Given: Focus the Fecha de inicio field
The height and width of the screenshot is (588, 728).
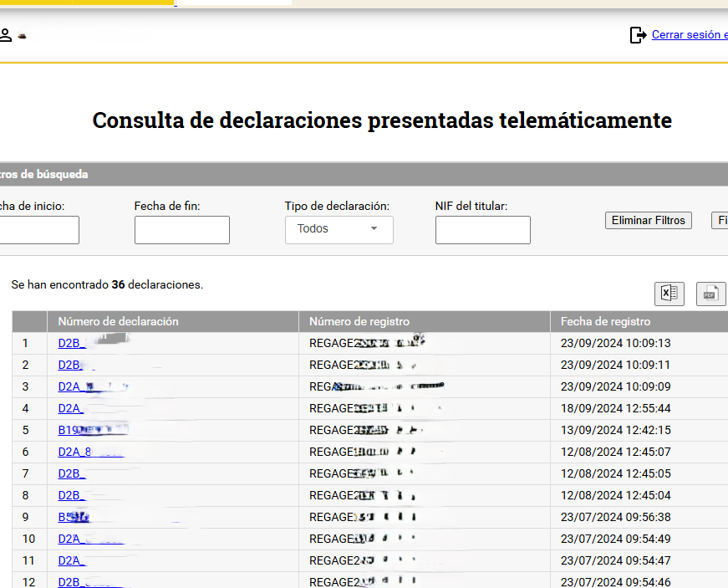Looking at the screenshot, I should click(38, 230).
